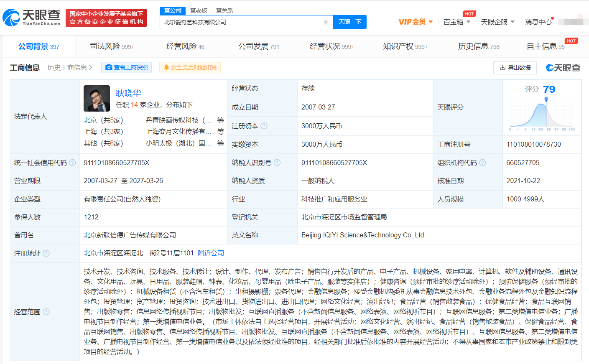
Task: Expand 等 next to 其他 companies row
Action: tap(221, 143)
